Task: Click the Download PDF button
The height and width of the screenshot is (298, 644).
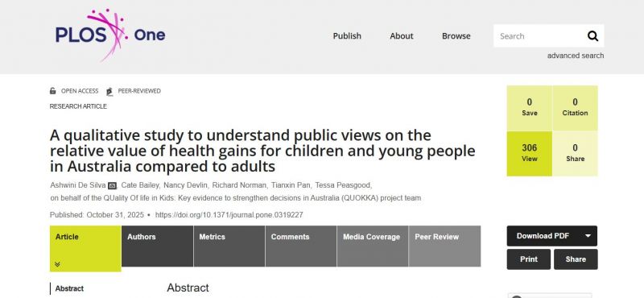Action: pyautogui.click(x=552, y=236)
